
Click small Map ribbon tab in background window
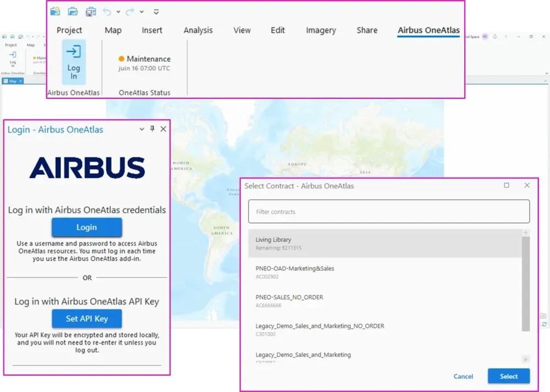point(30,45)
